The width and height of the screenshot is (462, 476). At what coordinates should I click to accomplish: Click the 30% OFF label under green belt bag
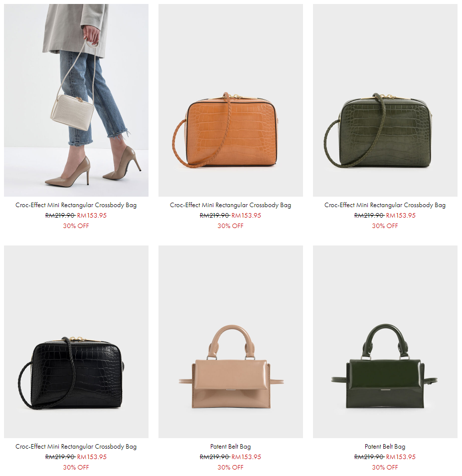coord(385,467)
